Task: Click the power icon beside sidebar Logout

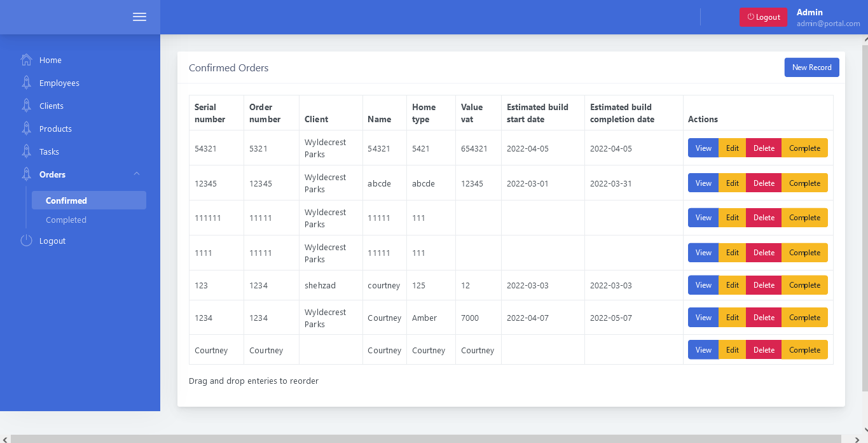Action: [26, 241]
